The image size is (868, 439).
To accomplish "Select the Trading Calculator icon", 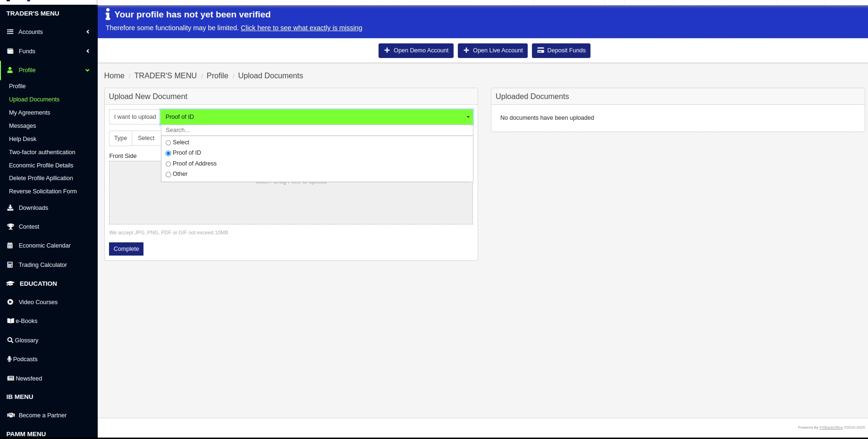I will (10, 265).
